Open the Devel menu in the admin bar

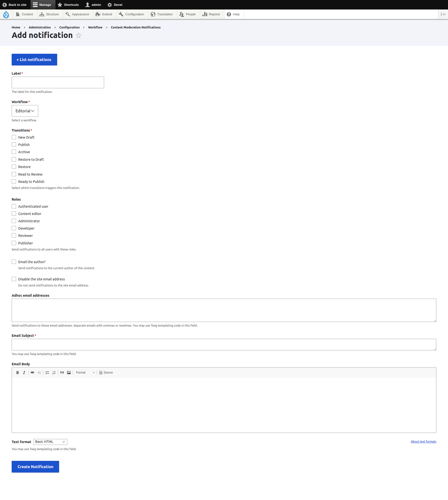coord(115,4)
